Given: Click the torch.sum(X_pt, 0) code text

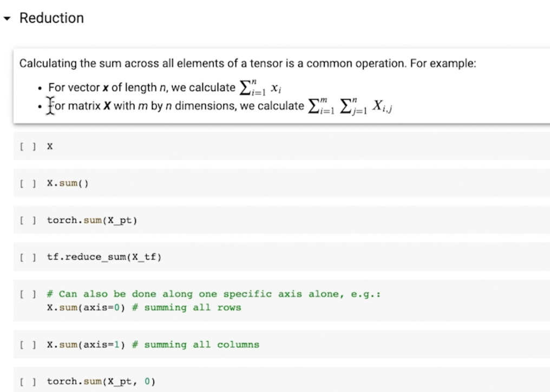Looking at the screenshot, I should (x=101, y=382).
